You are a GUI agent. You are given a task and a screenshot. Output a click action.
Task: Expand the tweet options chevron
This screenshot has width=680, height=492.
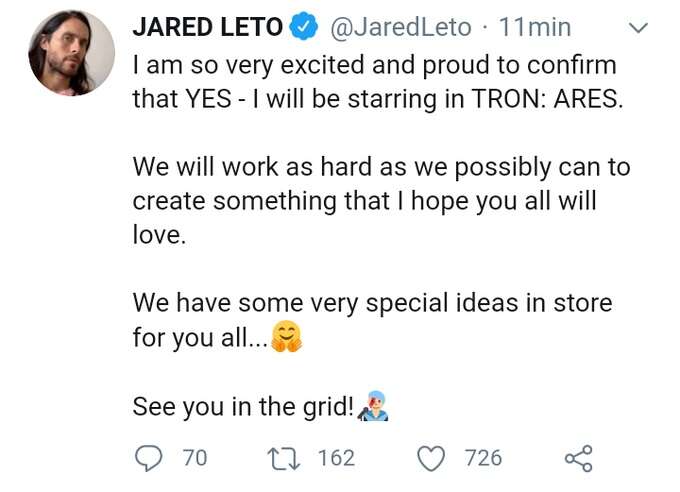coord(637,29)
